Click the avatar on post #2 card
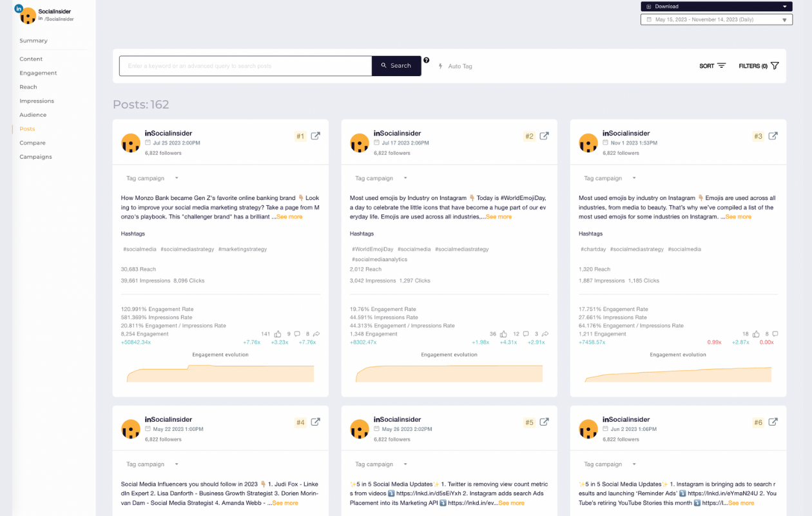812x516 pixels. (360, 143)
